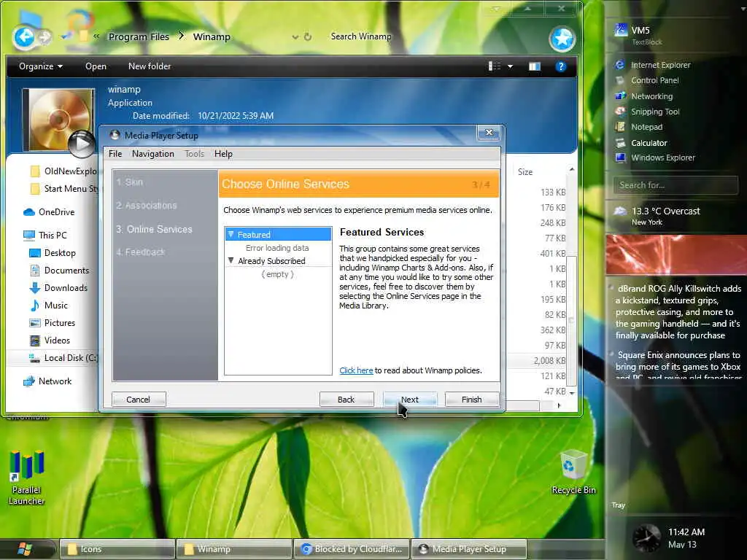Collapse the Already Subscribed group triangle
Viewport: 747px width, 560px height.
(x=231, y=260)
